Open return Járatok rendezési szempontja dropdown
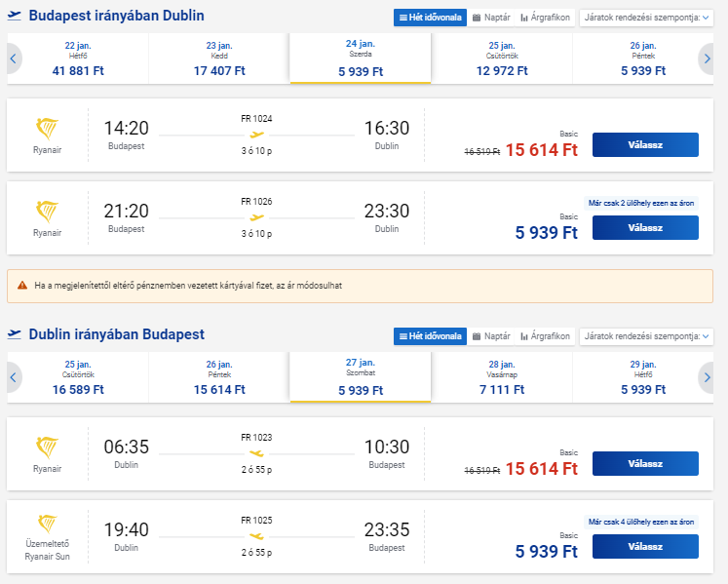 tap(646, 336)
